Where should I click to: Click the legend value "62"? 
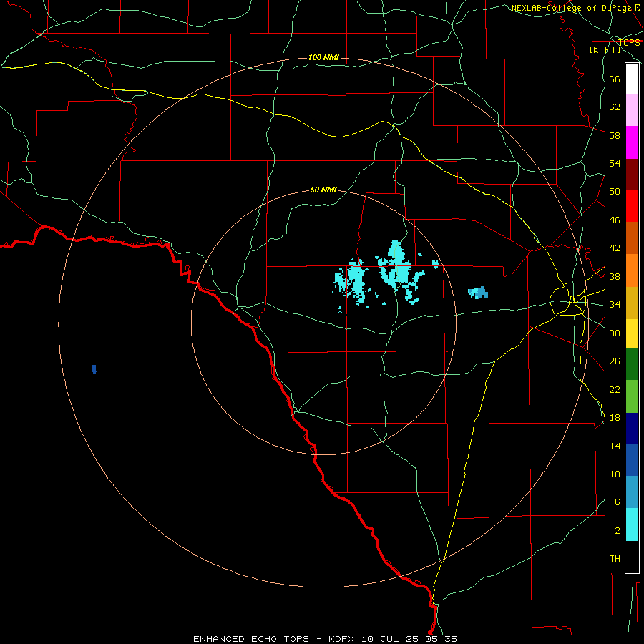(615, 107)
